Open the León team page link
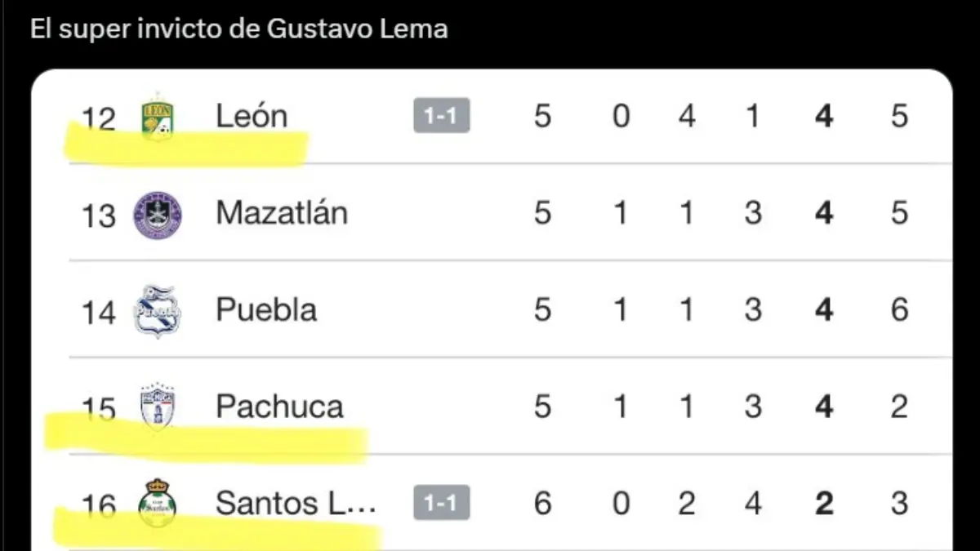 click(x=251, y=115)
